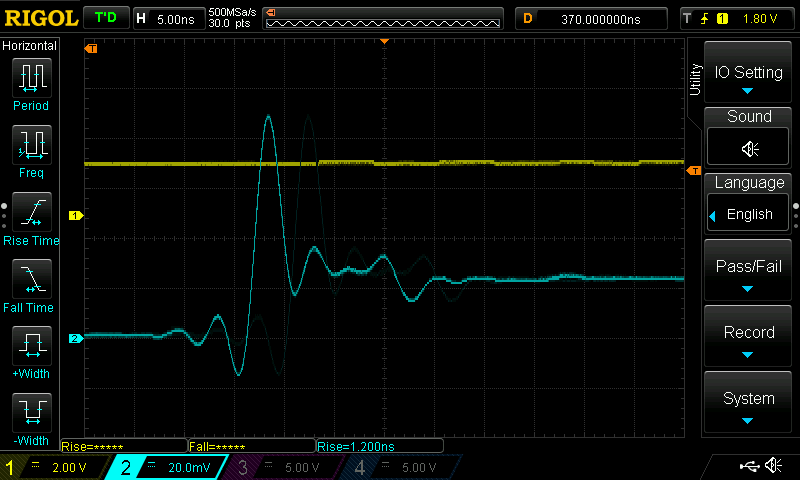Toggle channel 2 at 20.0mV
This screenshot has height=480, width=800.
167,467
